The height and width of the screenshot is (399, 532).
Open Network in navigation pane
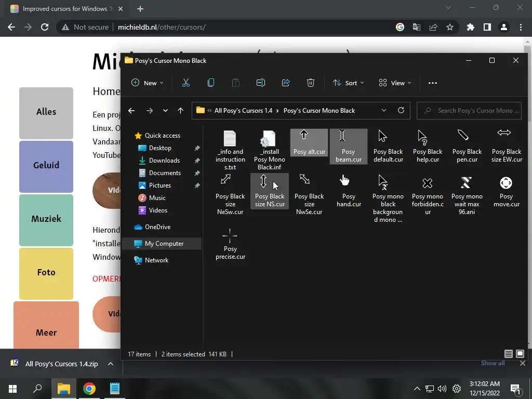pos(156,260)
